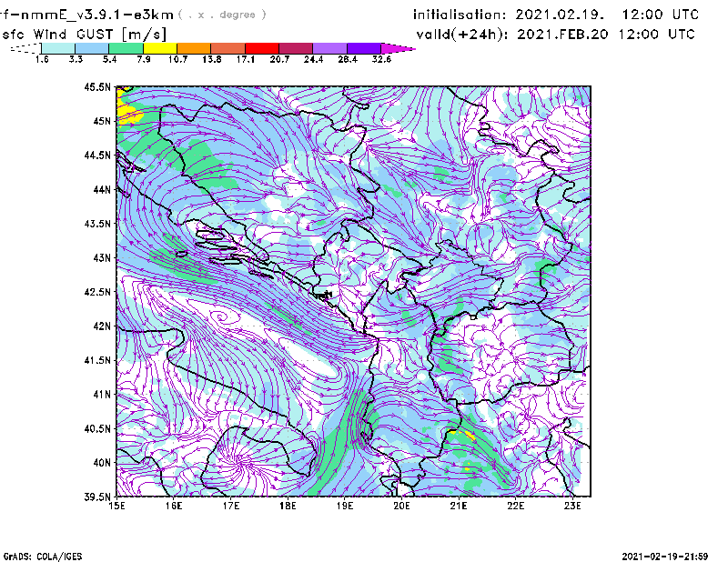Click the greyed '( . x . degree )' text
The image size is (728, 562).
[x=222, y=15]
